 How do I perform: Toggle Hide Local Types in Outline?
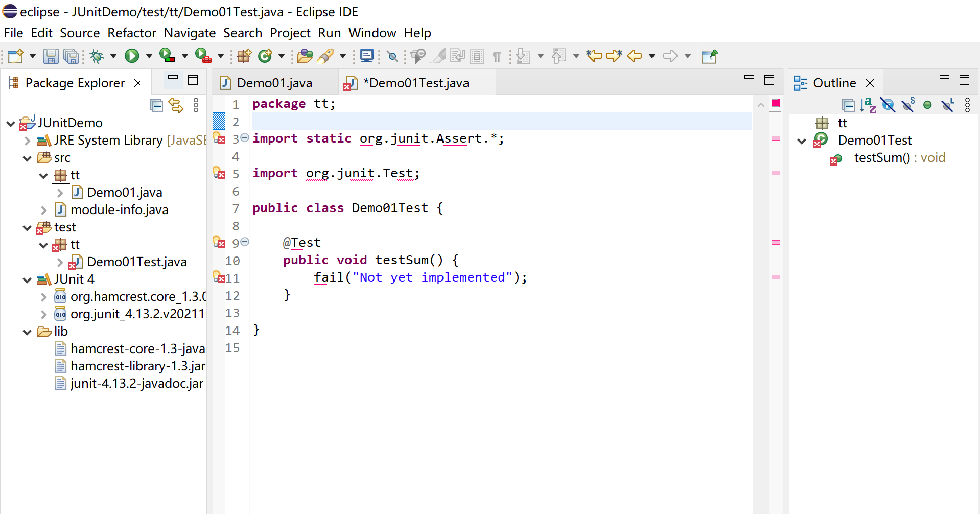coord(948,105)
